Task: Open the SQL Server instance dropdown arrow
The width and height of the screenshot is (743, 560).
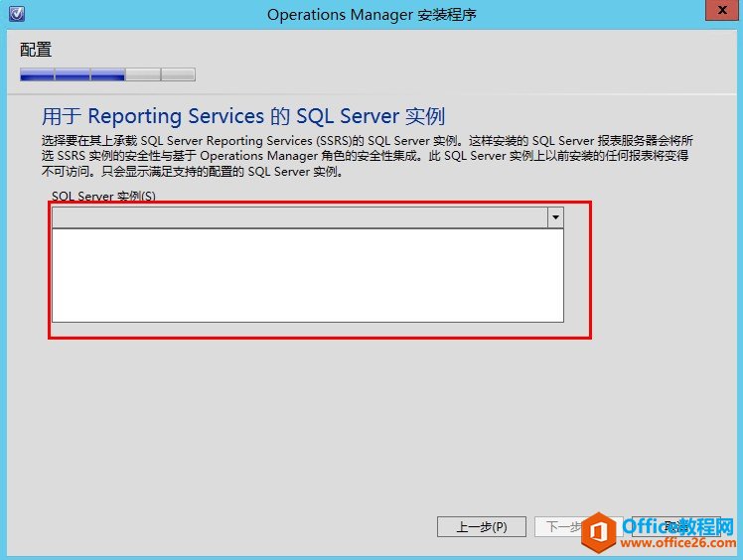Action: tap(555, 217)
